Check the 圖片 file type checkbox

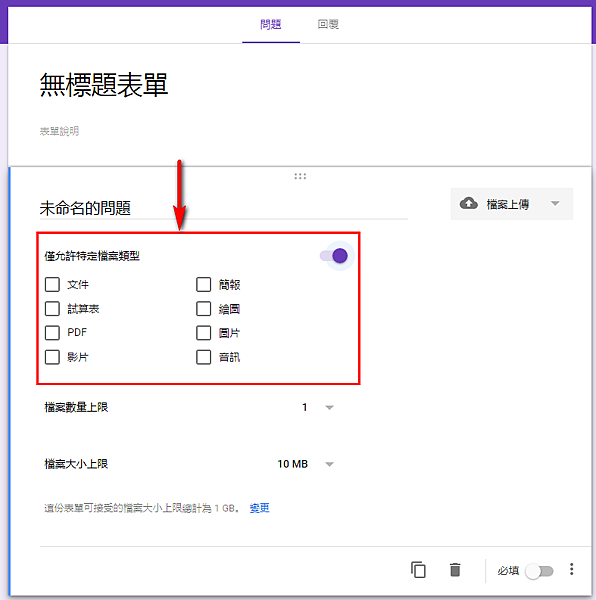(204, 333)
